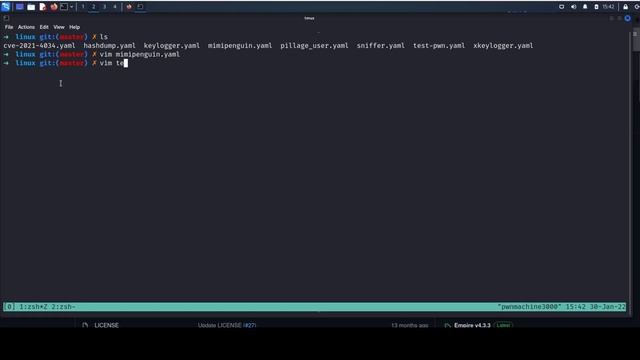Viewport: 640px width, 360px height.
Task: Open the panel clock showing 15:42
Action: click(608, 7)
